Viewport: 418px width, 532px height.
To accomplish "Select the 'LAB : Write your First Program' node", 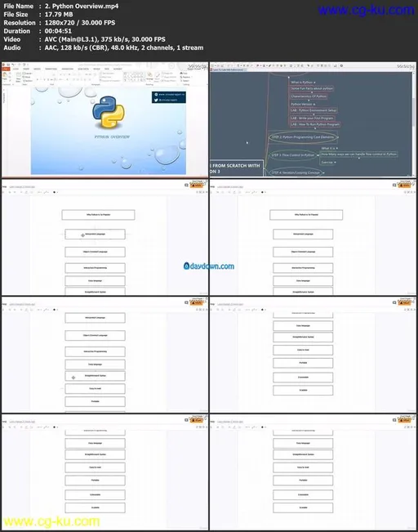I will 312,118.
